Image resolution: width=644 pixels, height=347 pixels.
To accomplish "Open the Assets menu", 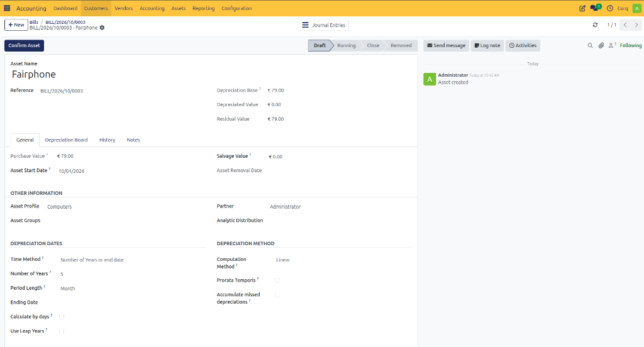I will coord(178,8).
